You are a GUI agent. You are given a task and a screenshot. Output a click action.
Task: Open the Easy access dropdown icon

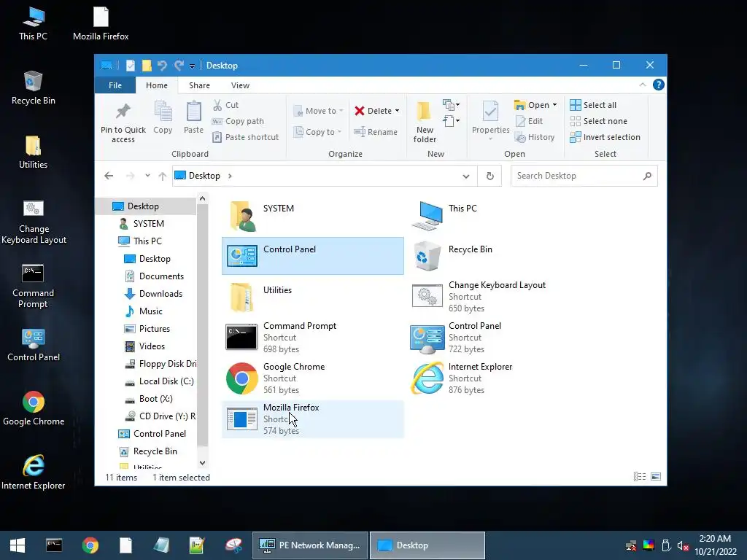click(x=451, y=120)
